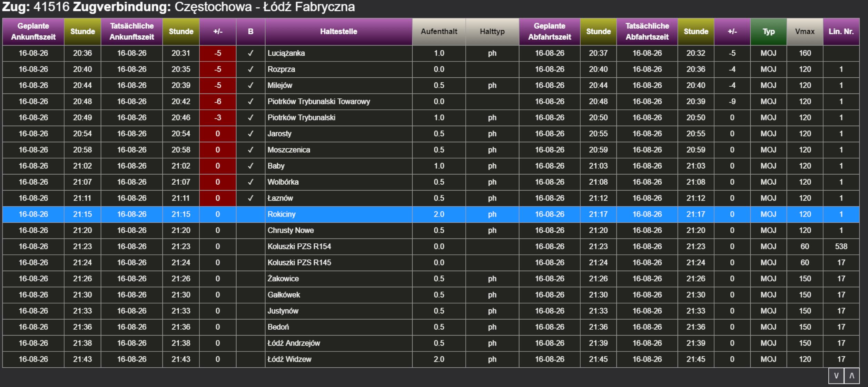Click the checkmark in Łaznów row
868x387 pixels.
coord(251,198)
